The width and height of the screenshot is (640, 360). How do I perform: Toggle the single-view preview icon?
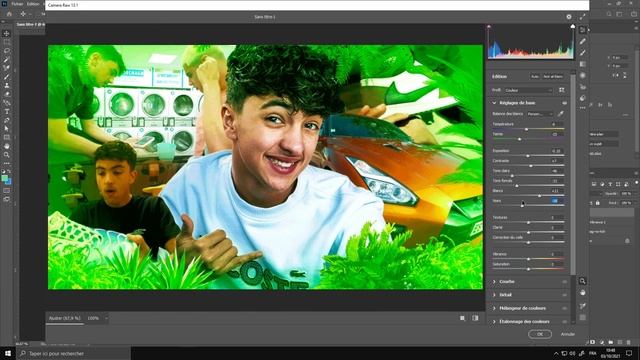click(x=462, y=318)
